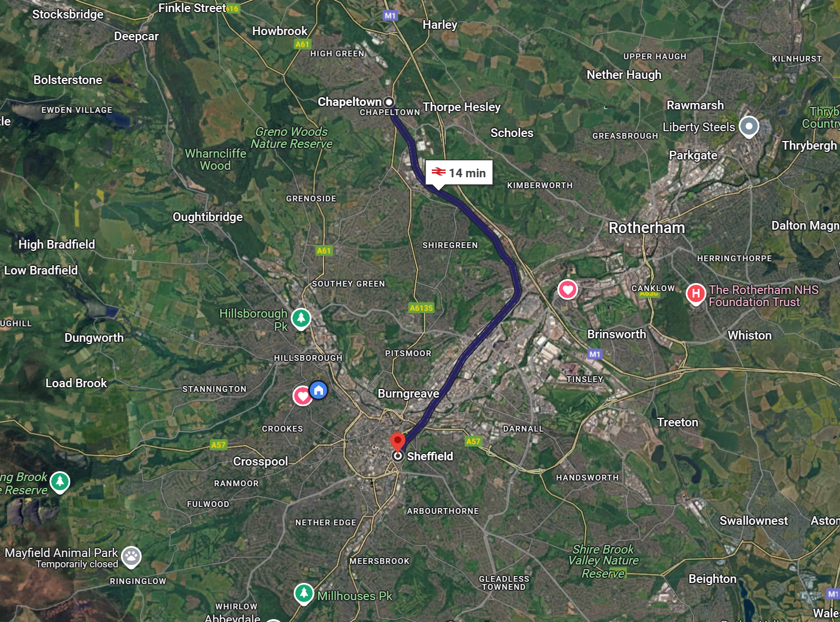Click the Rotherham city label
The height and width of the screenshot is (622, 840).
pos(647,228)
